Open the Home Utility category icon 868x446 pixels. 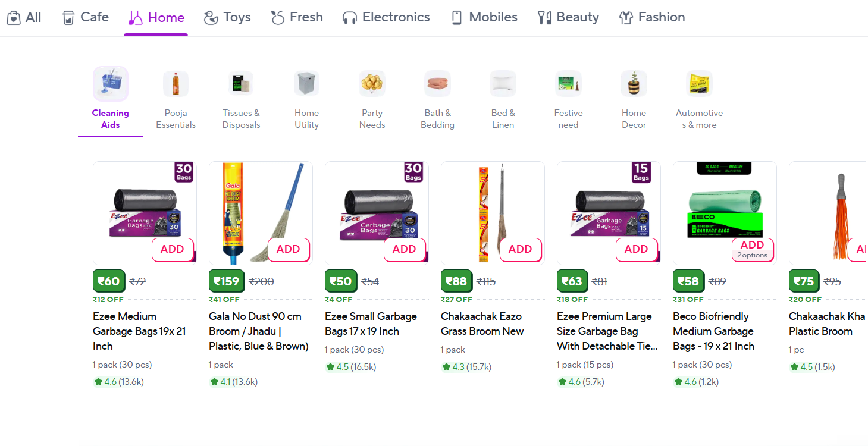pos(306,84)
